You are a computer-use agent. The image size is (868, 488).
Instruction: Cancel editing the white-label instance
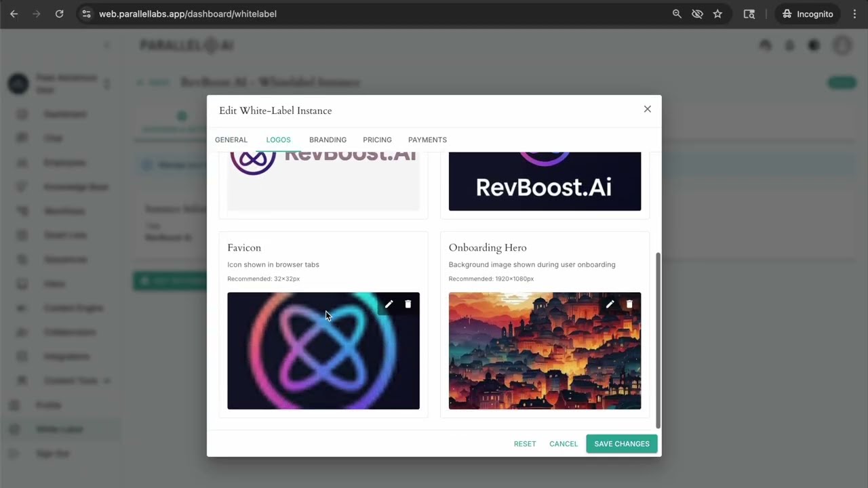(x=564, y=444)
